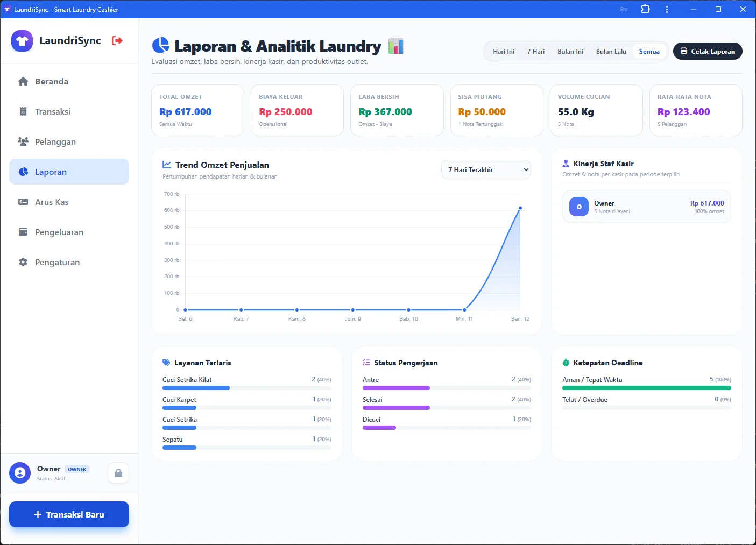Open the three-dot menu in title bar
This screenshot has height=545, width=756.
point(667,9)
